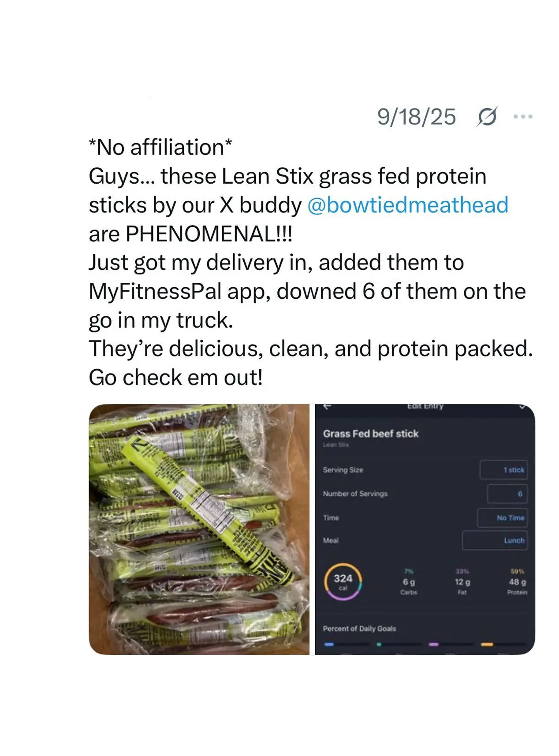This screenshot has height=756, width=559.
Task: Click the 9/18/25 post date
Action: point(416,117)
